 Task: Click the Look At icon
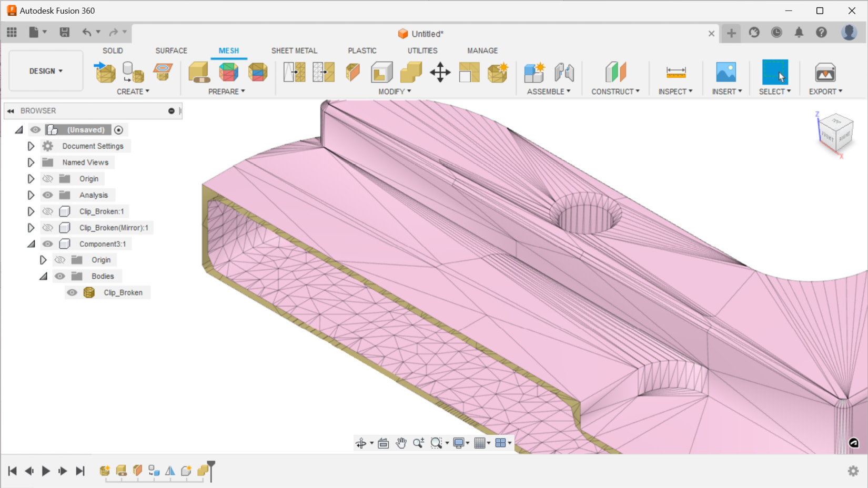383,443
